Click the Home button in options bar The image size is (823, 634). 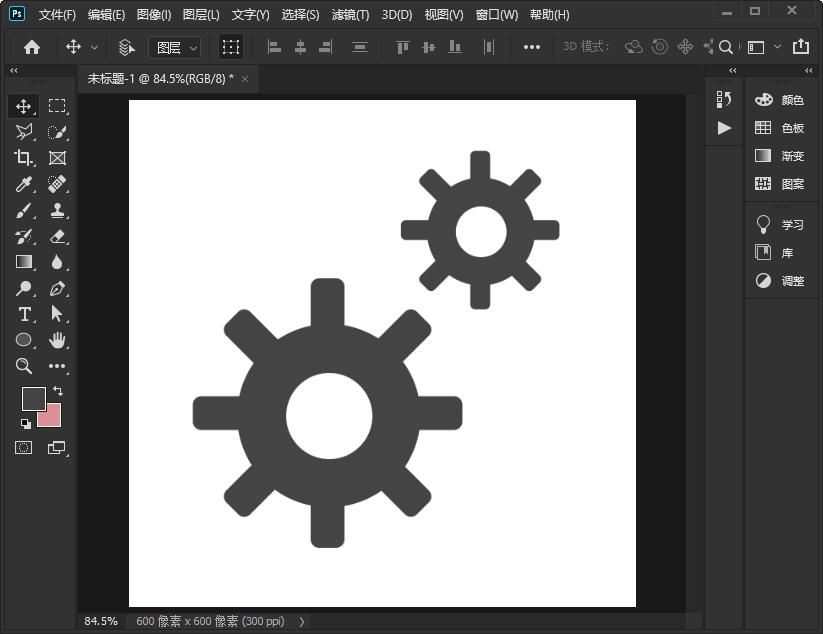31,47
